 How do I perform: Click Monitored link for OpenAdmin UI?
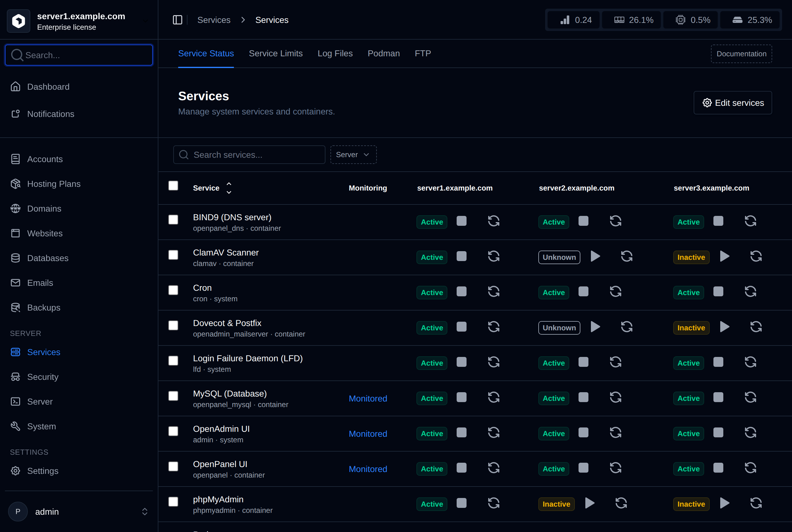368,434
